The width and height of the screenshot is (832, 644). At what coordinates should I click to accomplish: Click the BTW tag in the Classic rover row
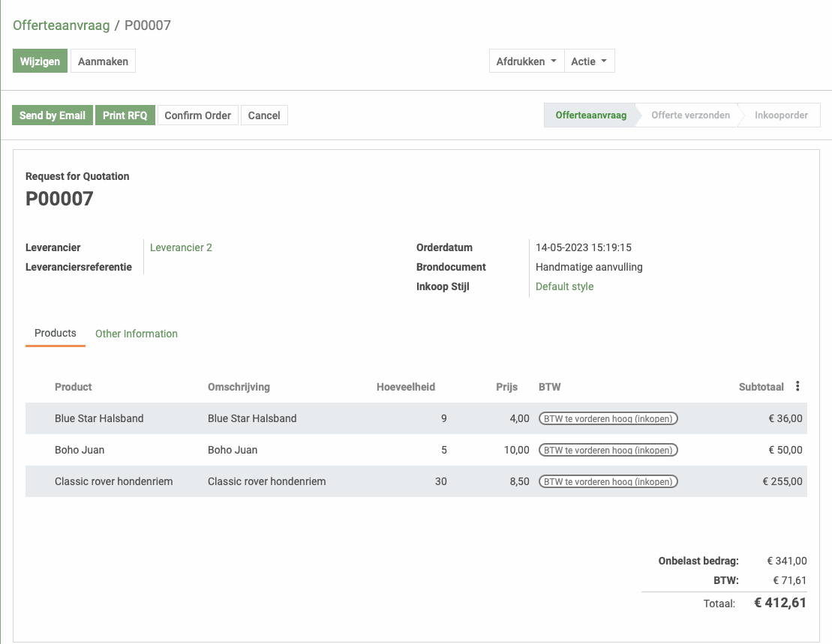tap(608, 481)
